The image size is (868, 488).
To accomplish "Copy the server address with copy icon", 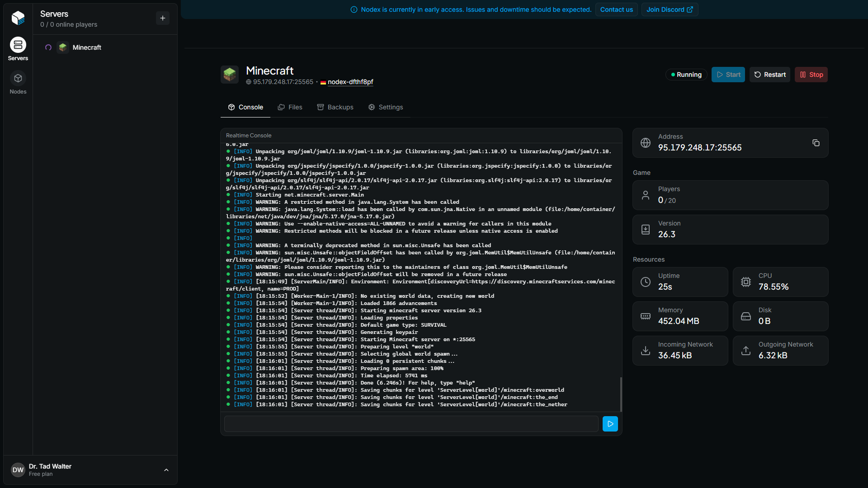I will coord(816,143).
